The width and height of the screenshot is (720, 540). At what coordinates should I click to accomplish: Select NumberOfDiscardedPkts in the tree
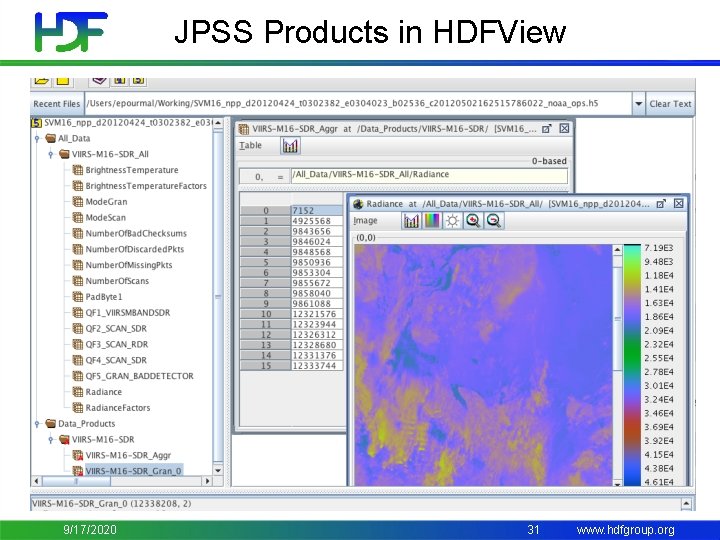(135, 249)
